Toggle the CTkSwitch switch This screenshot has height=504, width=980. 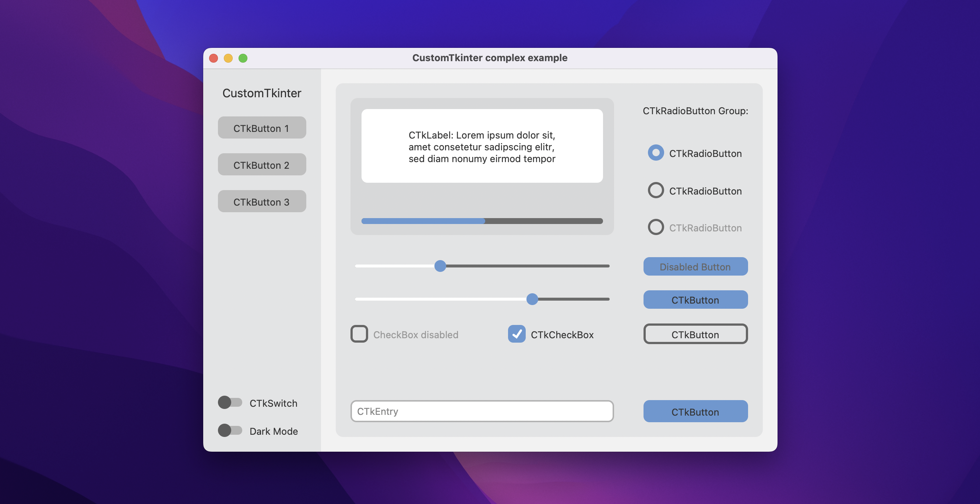(x=230, y=402)
